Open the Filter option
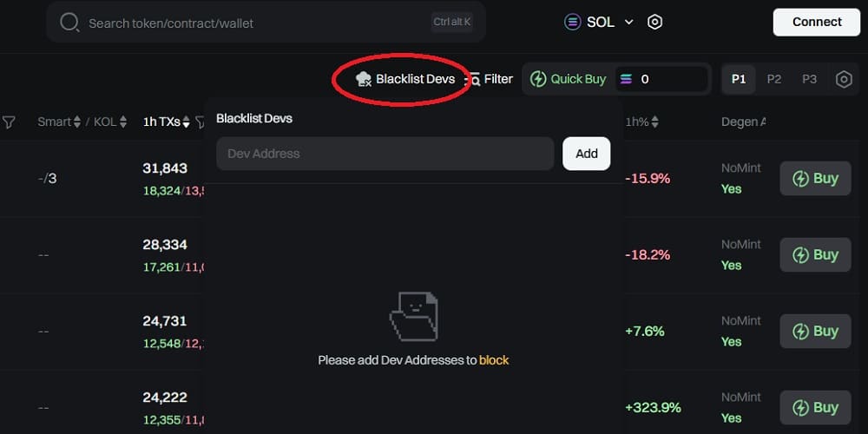868x434 pixels. [490, 79]
